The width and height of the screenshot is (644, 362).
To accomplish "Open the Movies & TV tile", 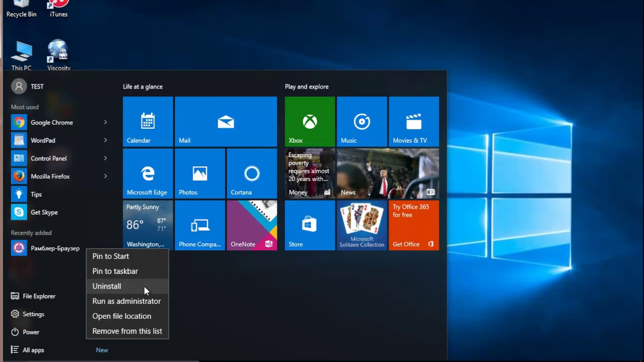I will [x=414, y=122].
